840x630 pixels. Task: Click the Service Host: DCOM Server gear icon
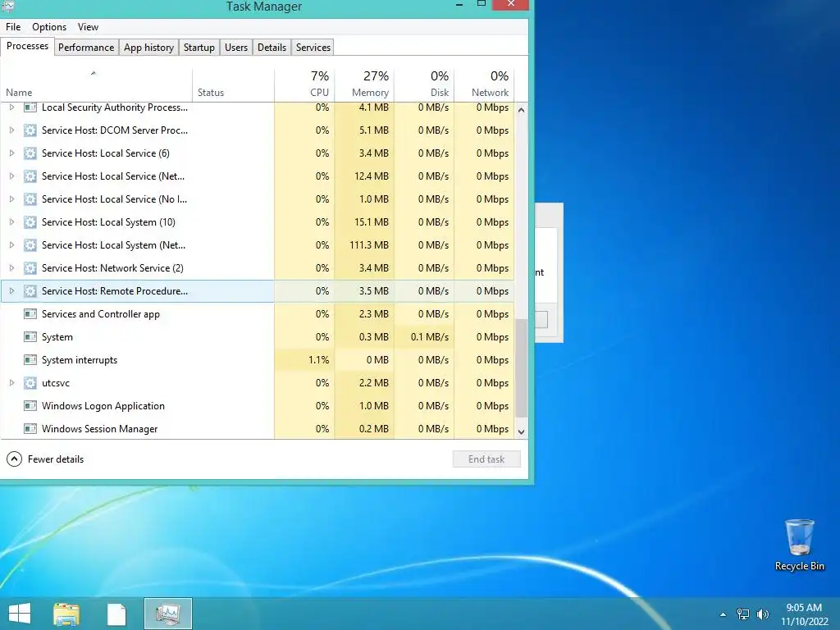coord(30,130)
